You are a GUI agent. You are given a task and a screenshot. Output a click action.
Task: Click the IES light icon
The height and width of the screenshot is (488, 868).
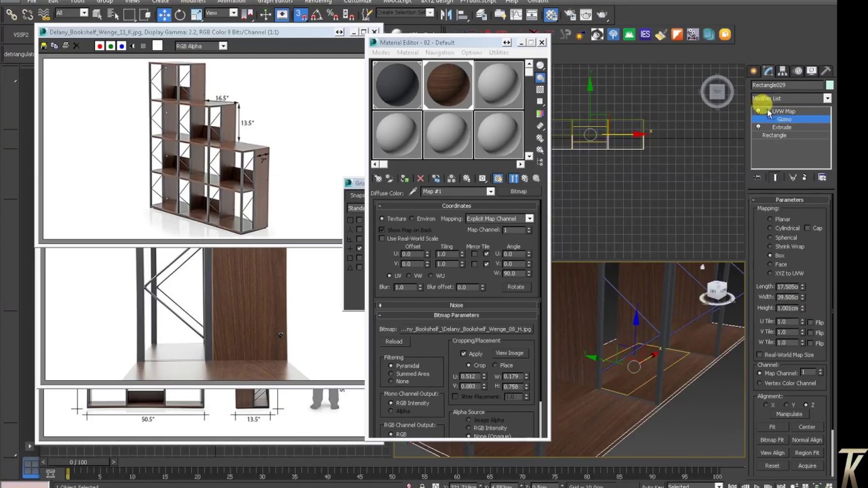(x=645, y=34)
